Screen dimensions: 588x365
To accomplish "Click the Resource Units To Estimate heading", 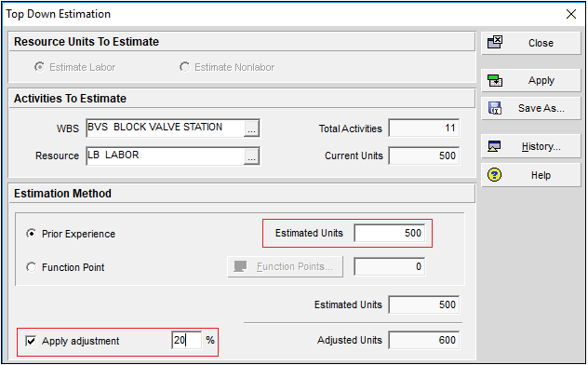I will [87, 42].
